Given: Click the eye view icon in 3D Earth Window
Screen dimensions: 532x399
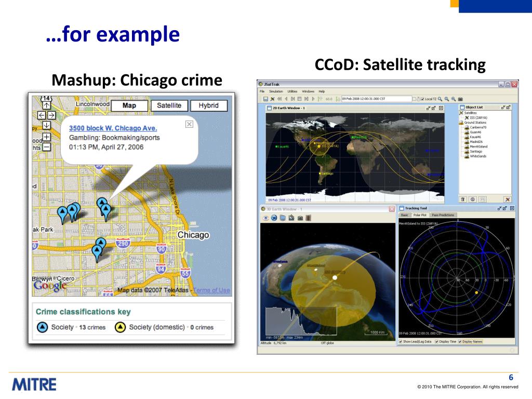Looking at the screenshot, I should click(265, 218).
